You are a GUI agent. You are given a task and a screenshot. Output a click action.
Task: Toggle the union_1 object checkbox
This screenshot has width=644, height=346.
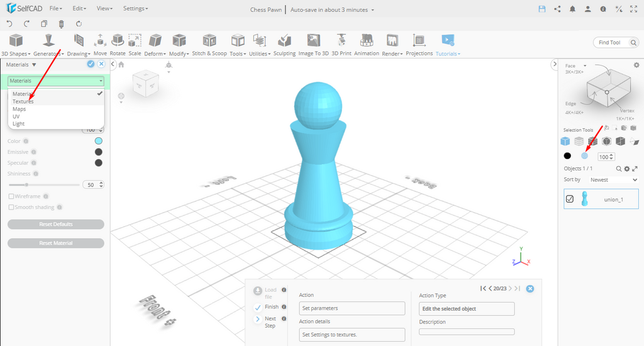point(570,199)
